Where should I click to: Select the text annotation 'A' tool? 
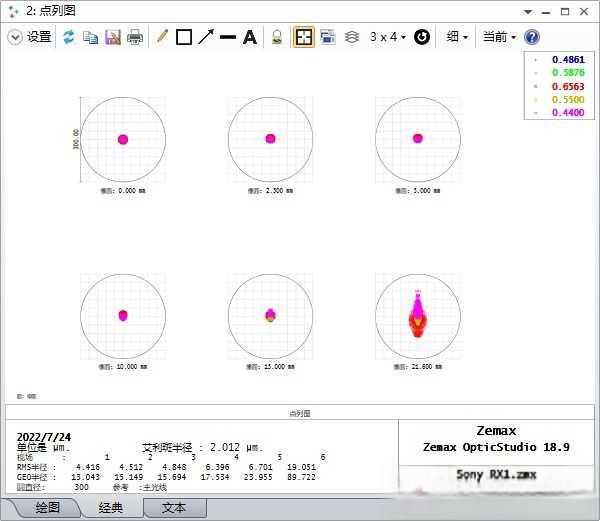click(x=250, y=37)
